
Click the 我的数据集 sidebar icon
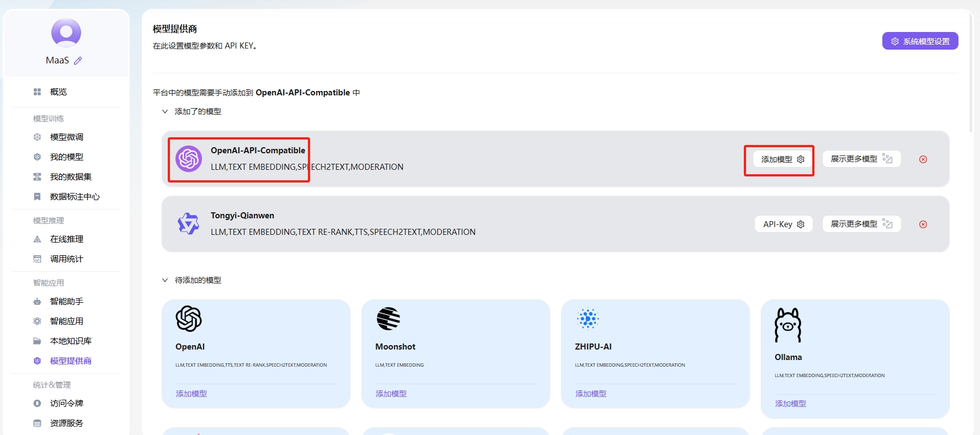(x=38, y=177)
